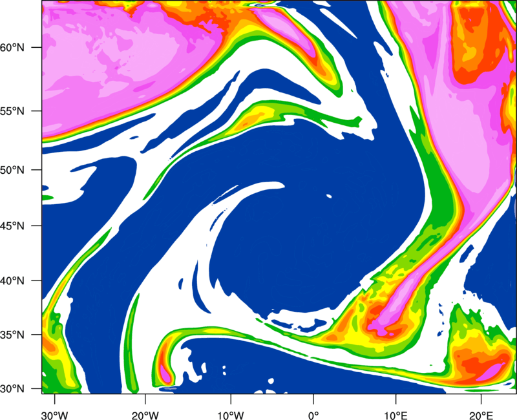The image size is (517, 420).
Task: Click the 35°N latitude label
Action: tap(12, 335)
